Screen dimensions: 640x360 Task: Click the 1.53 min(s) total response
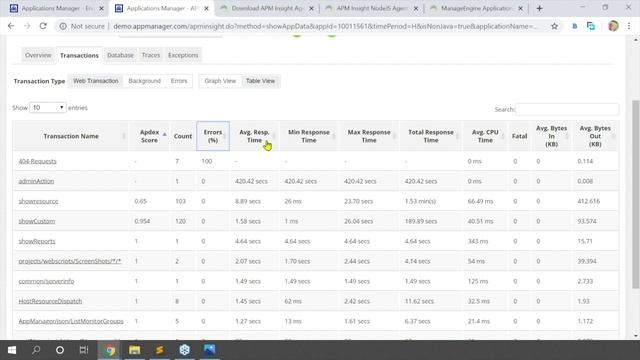point(420,201)
